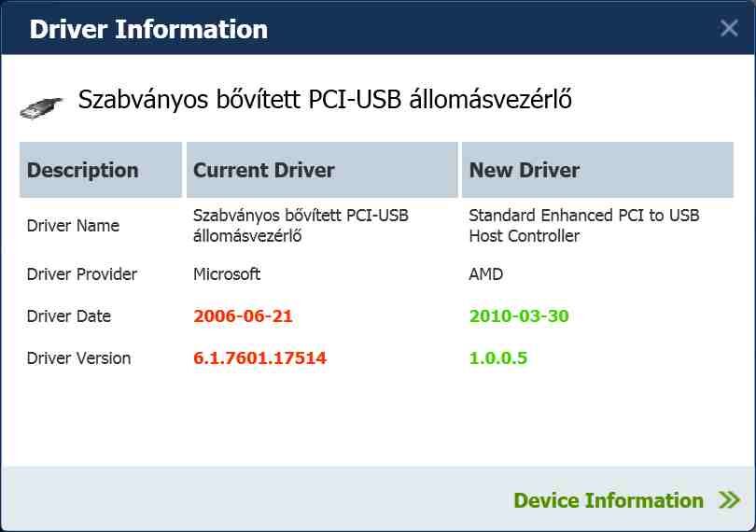Click current driver version 6.1.7601.17514
756x532 pixels.
coord(259,358)
